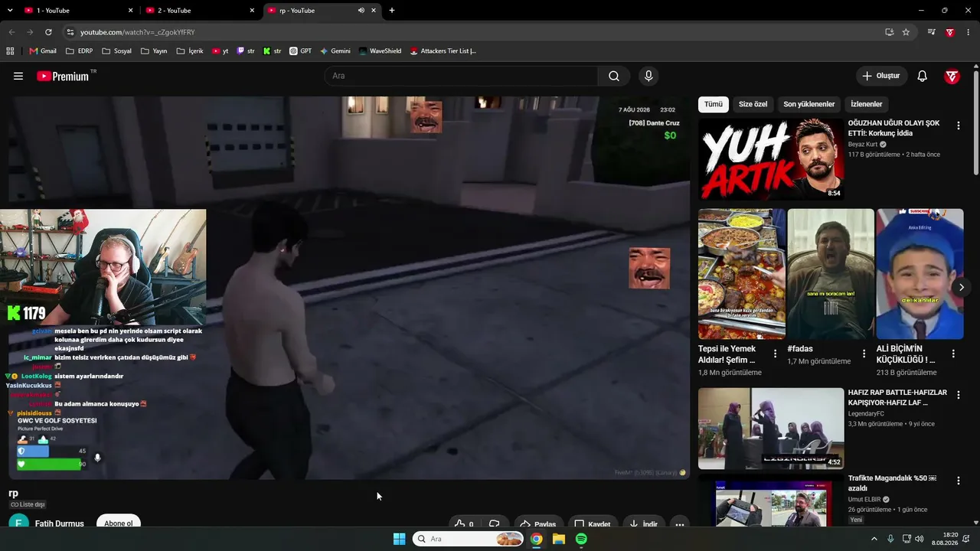View site information icon in address bar
Viewport: 980px width, 551px height.
coord(70,32)
